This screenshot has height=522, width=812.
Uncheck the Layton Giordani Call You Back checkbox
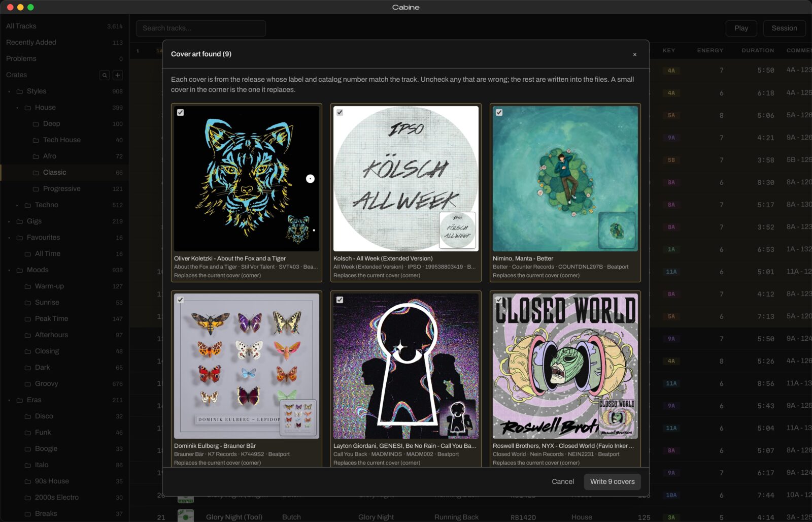340,300
